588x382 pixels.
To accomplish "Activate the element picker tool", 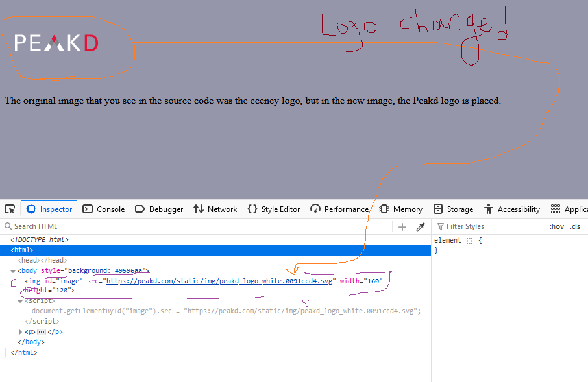I will pyautogui.click(x=10, y=209).
